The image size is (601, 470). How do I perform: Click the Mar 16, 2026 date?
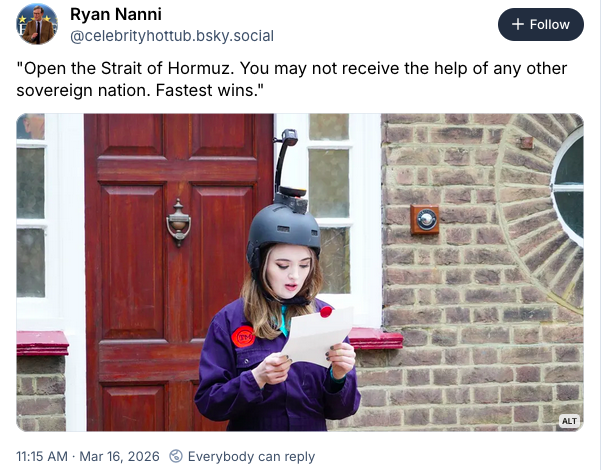(119, 456)
